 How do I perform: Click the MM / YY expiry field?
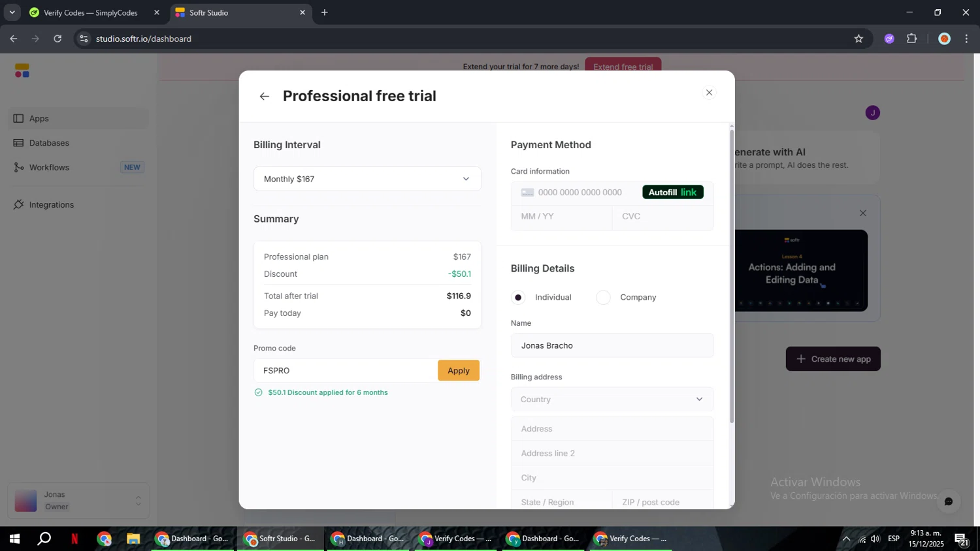pyautogui.click(x=561, y=217)
